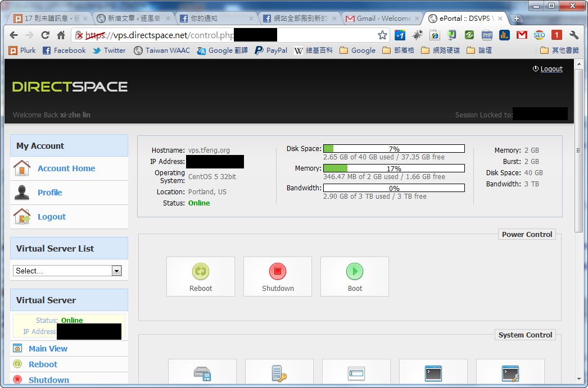
Task: Click the Bandwidth 0% usage bar
Action: coord(394,188)
